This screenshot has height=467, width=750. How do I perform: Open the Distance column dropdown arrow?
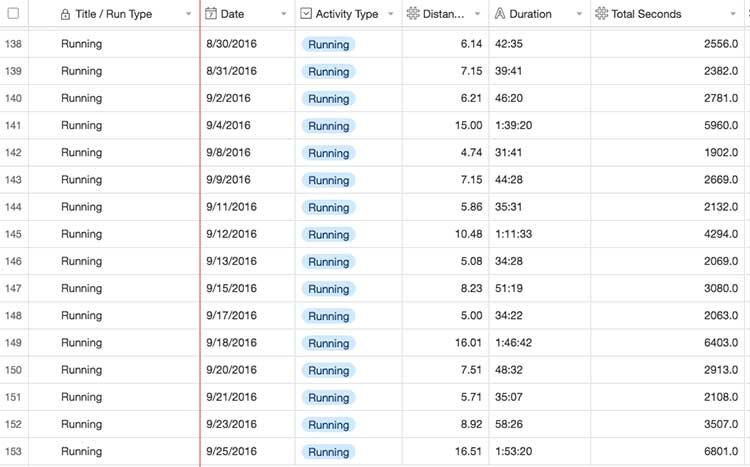pos(477,15)
